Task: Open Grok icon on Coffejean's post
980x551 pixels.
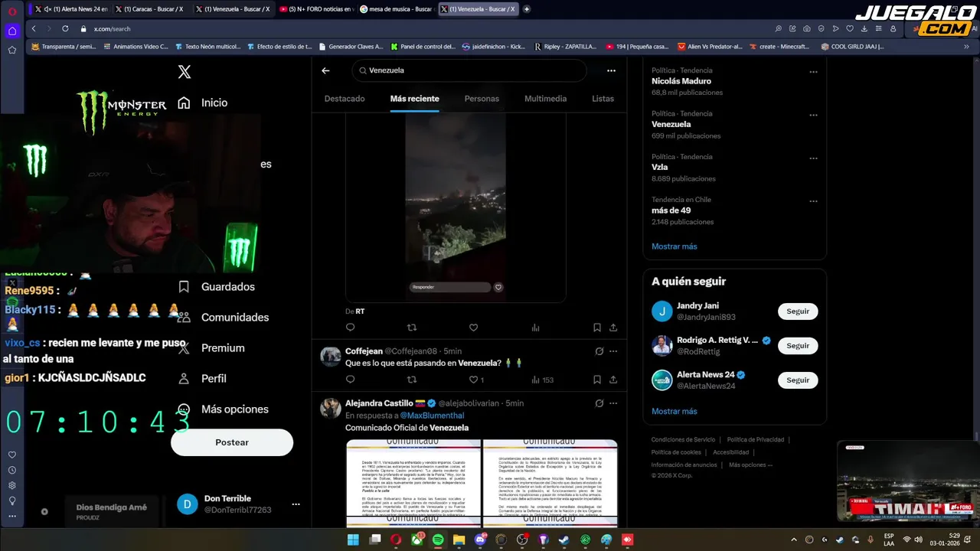Action: click(599, 351)
